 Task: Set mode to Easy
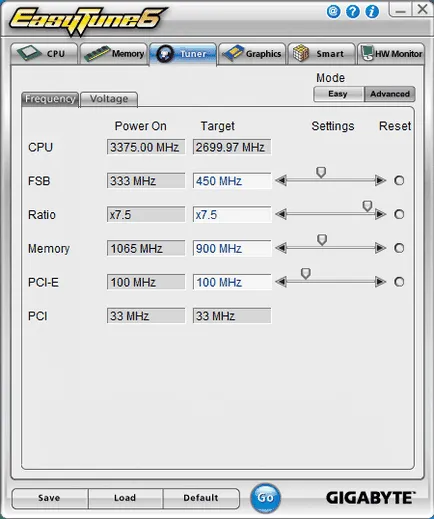pos(338,94)
